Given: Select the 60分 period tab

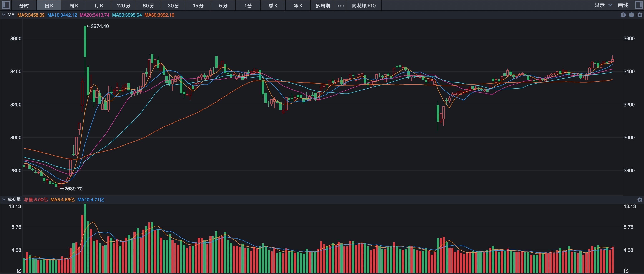Looking at the screenshot, I should (148, 5).
